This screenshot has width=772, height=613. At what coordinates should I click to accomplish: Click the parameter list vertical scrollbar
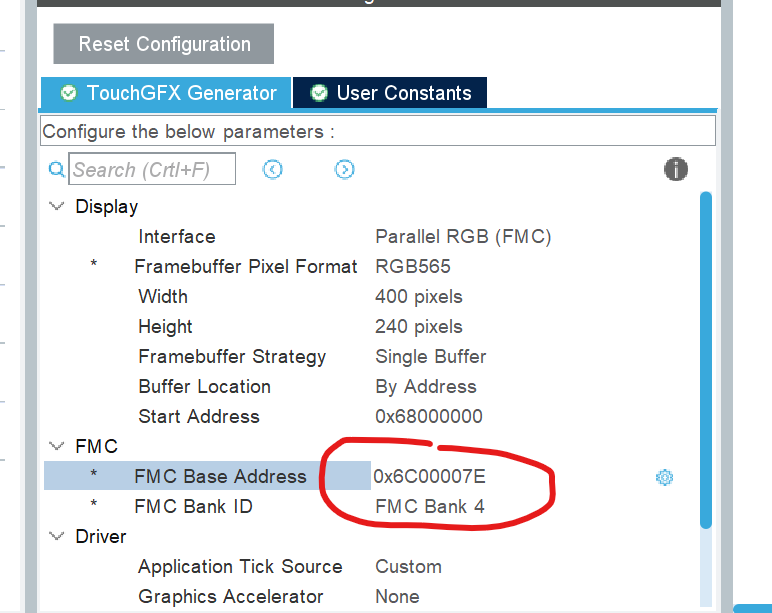[706, 360]
